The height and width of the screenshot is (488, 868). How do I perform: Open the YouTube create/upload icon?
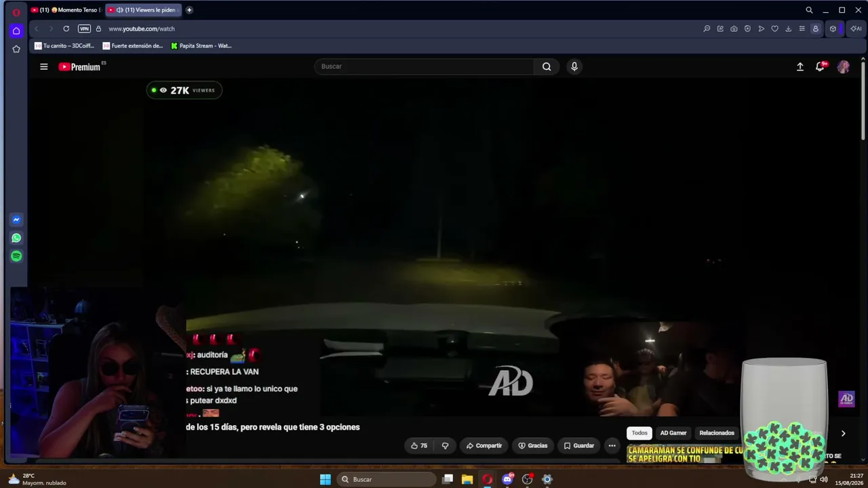coord(800,66)
